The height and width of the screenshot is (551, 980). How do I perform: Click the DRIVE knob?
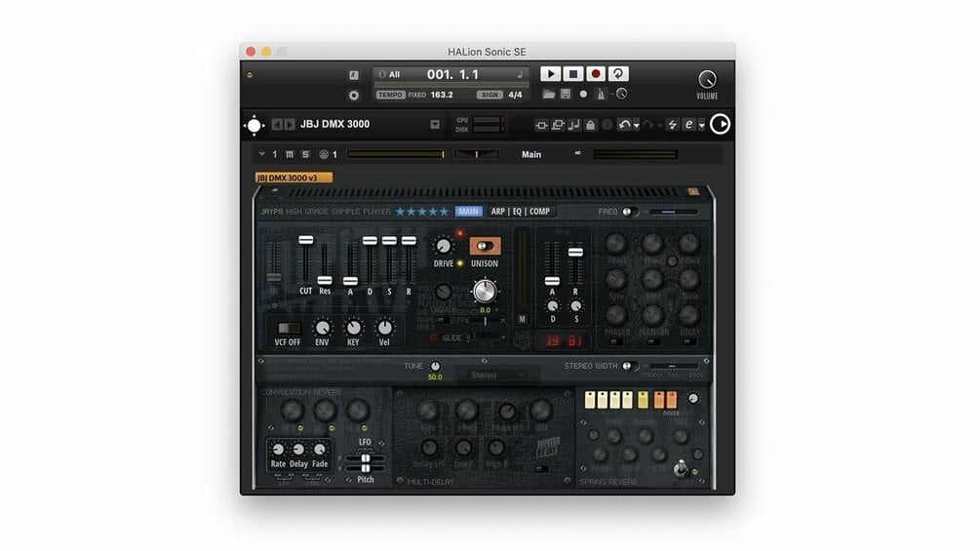[443, 246]
